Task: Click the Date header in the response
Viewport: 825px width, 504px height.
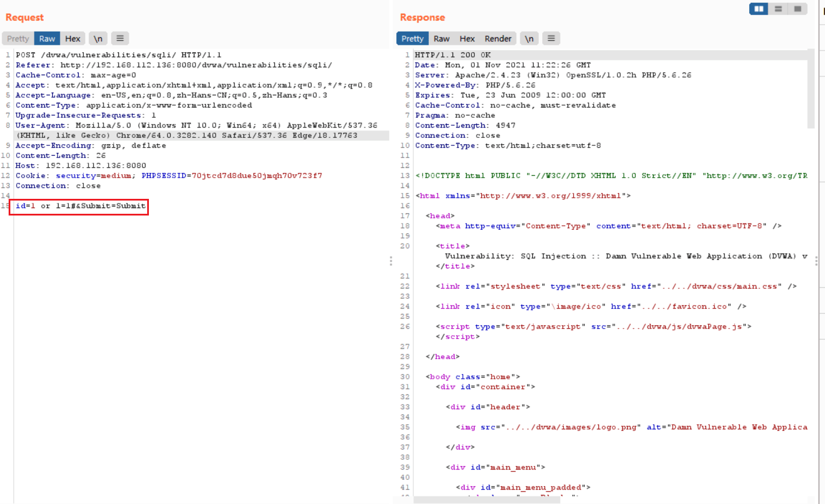Action: [503, 66]
